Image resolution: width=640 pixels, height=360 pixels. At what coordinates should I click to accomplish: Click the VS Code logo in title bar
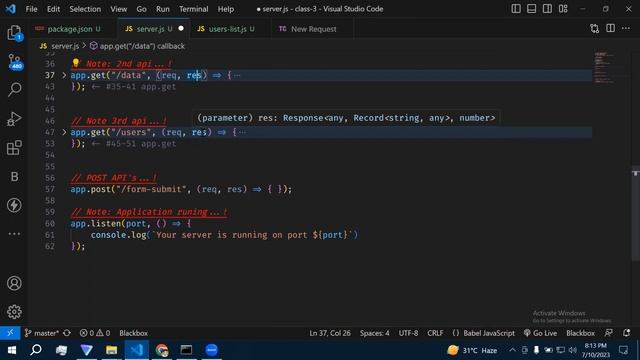[10, 9]
